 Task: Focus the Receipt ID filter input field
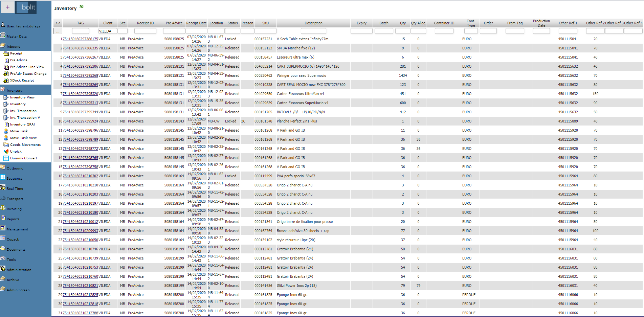145,31
